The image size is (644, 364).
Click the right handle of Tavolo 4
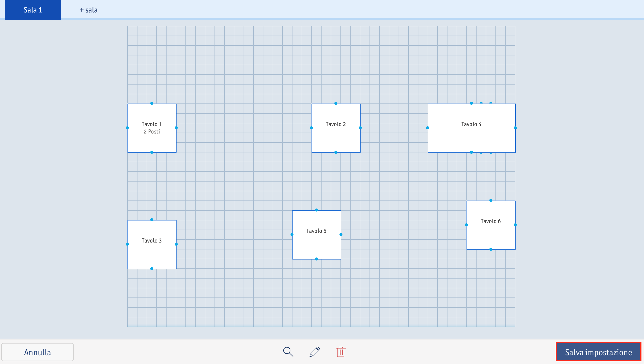pyautogui.click(x=515, y=128)
